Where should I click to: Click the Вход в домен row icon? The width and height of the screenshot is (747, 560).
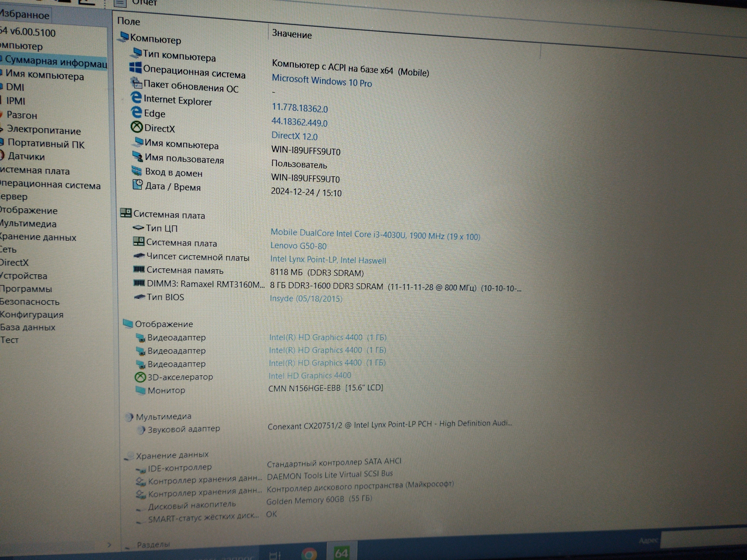tap(137, 170)
